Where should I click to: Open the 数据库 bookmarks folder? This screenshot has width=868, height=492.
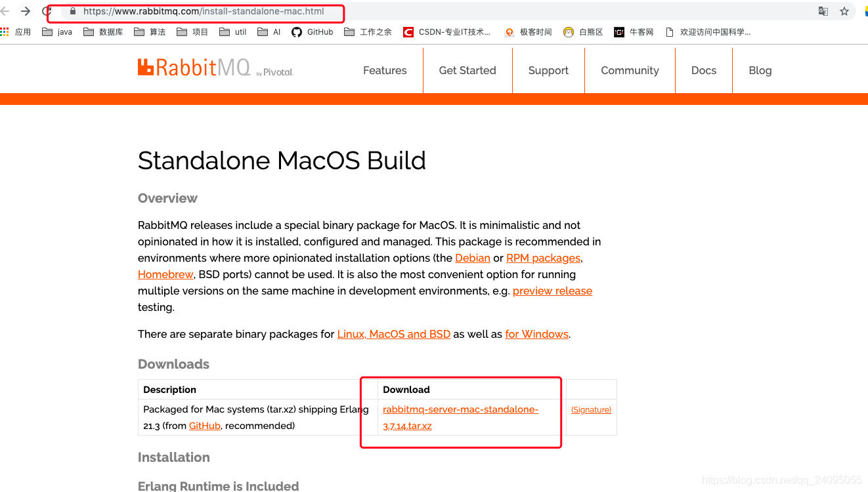[x=103, y=31]
